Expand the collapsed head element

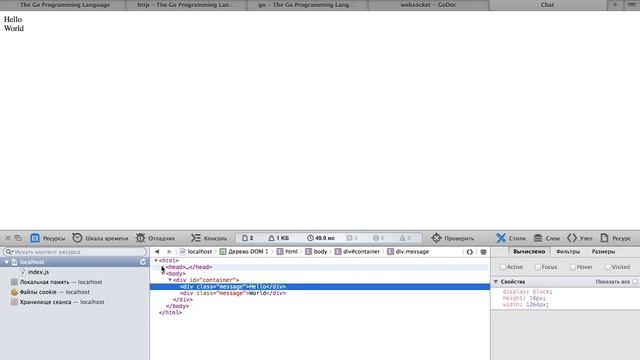coord(162,267)
